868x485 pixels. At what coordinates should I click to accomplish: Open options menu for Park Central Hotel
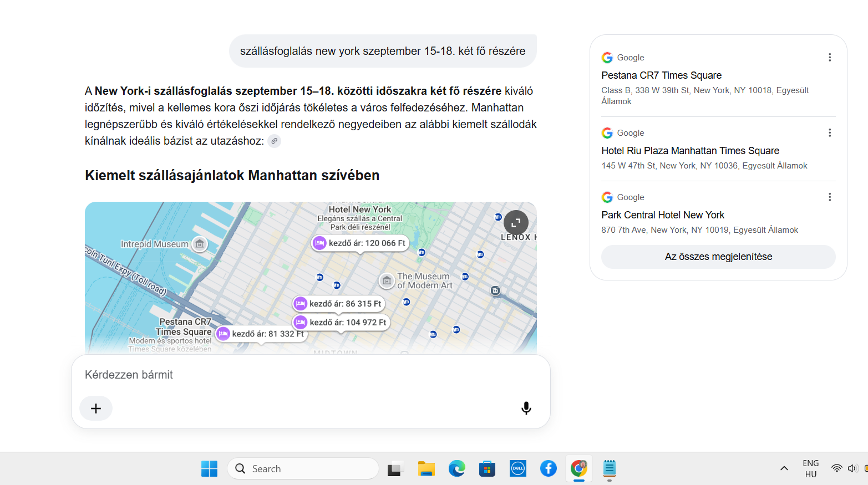[x=830, y=197]
